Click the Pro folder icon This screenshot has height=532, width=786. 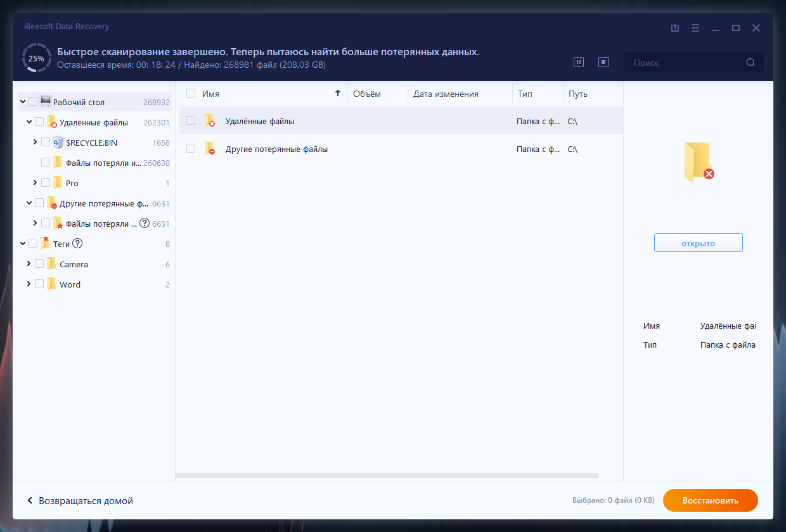[x=58, y=182]
